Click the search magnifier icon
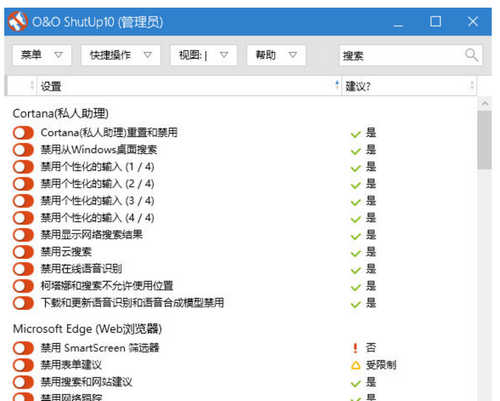This screenshot has width=500, height=401. [471, 55]
